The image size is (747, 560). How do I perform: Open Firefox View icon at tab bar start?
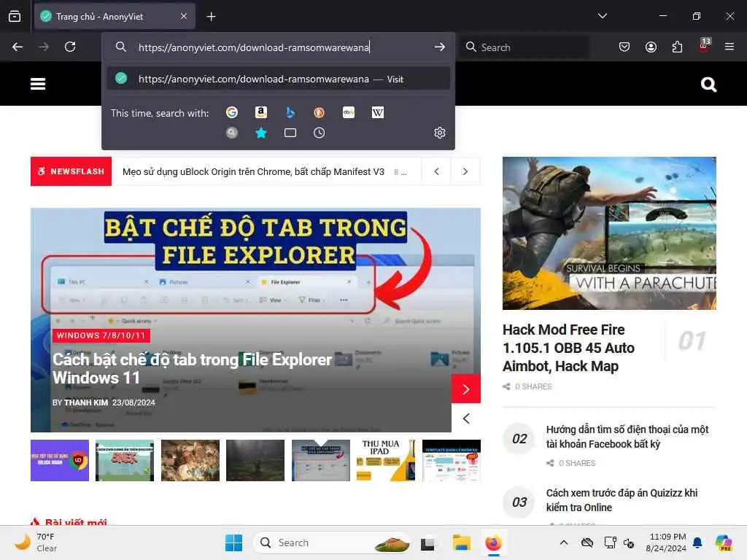[15, 16]
